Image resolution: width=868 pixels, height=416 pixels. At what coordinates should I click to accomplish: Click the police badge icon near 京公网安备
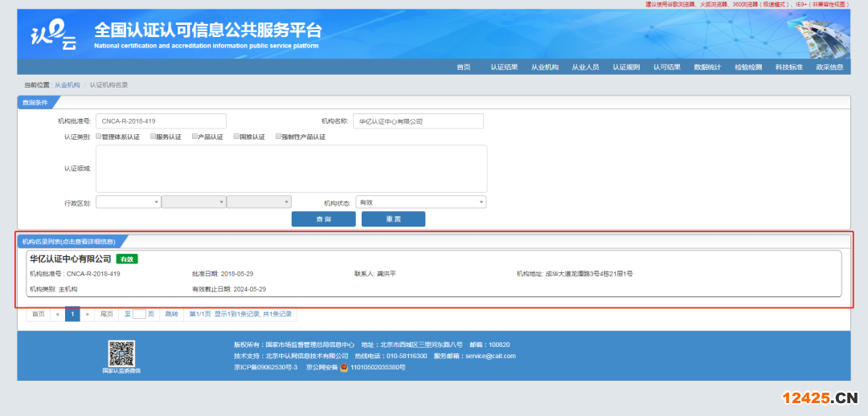tap(344, 367)
